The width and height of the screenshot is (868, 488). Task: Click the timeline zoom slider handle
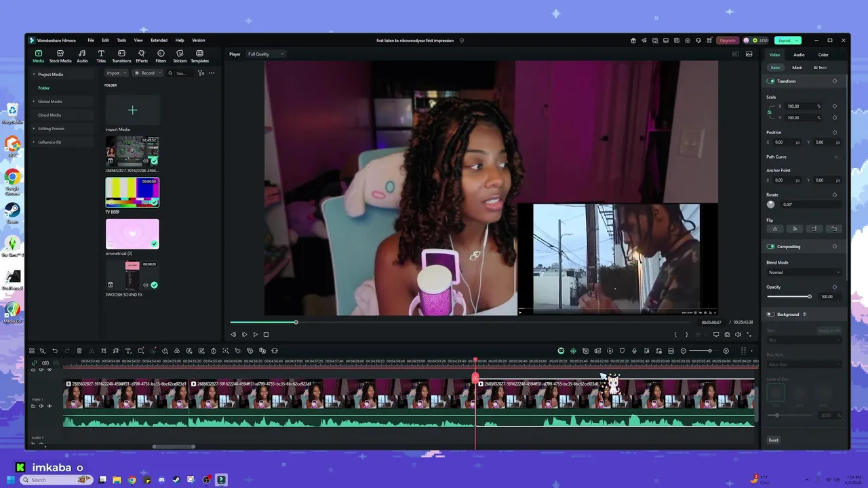pyautogui.click(x=710, y=351)
